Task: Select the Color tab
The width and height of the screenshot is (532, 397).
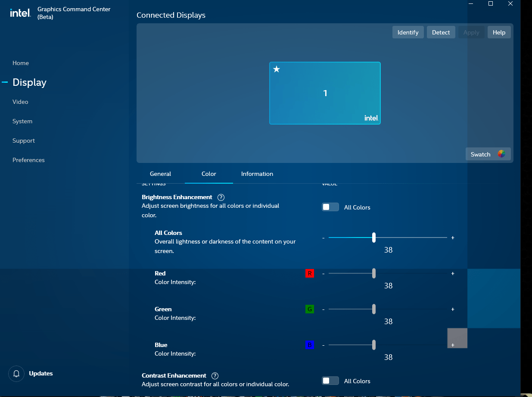Action: (209, 174)
